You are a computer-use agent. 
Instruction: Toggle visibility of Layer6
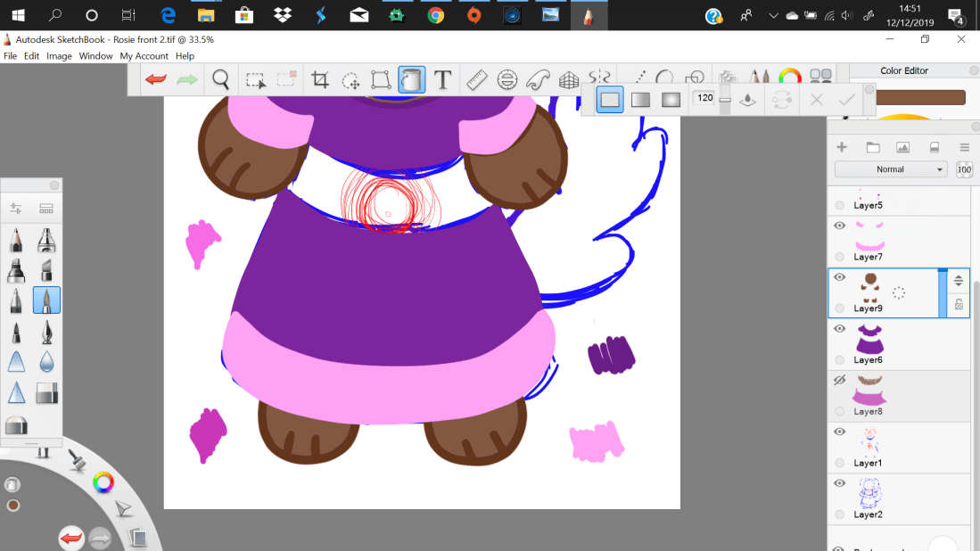(x=839, y=329)
